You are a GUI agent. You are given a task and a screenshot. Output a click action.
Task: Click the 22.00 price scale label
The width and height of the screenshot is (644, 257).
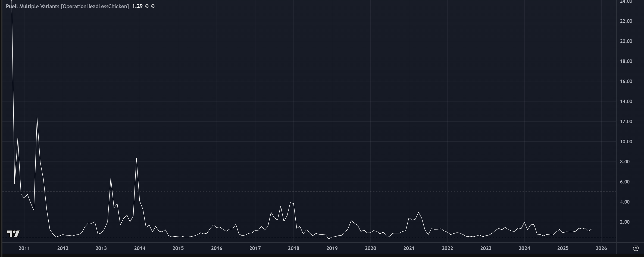[626, 21]
